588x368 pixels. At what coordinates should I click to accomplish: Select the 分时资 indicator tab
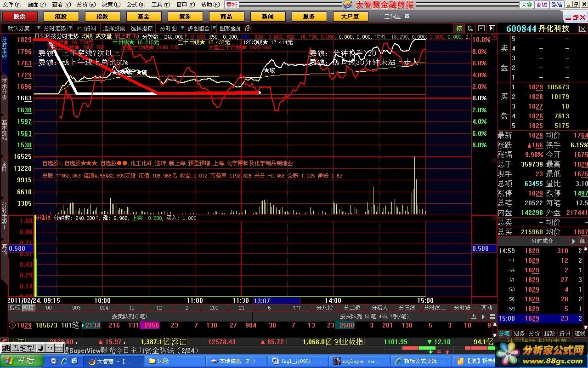tap(462, 308)
